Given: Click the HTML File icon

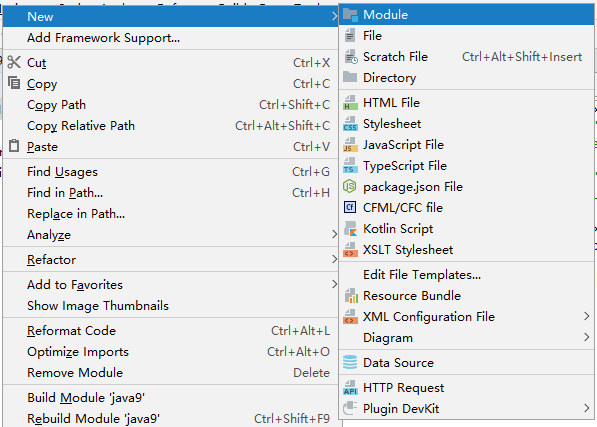Looking at the screenshot, I should pyautogui.click(x=350, y=103).
